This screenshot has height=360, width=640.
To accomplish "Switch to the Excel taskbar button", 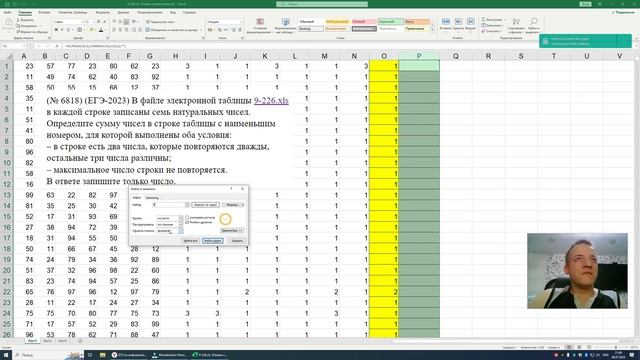I will 210,355.
